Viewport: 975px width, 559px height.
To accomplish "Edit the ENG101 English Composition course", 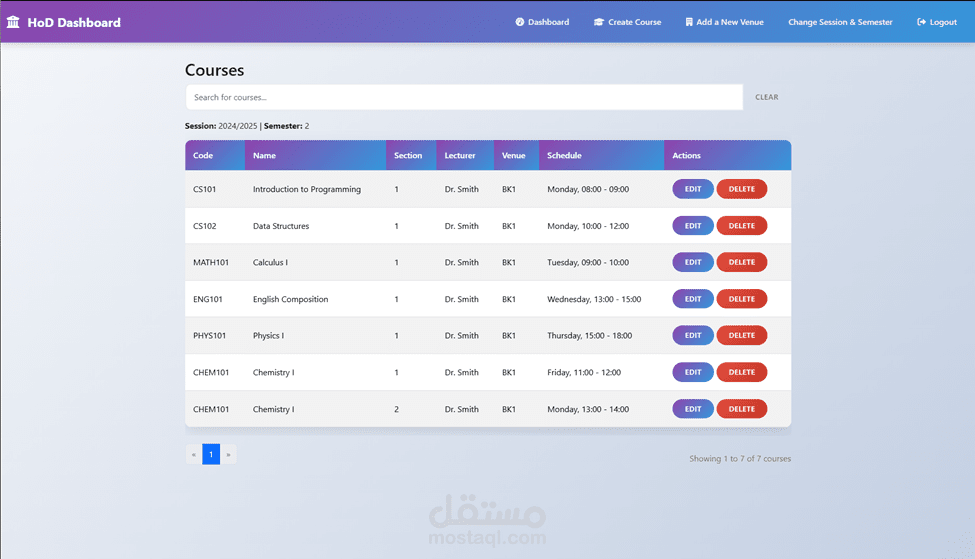I will [x=693, y=299].
